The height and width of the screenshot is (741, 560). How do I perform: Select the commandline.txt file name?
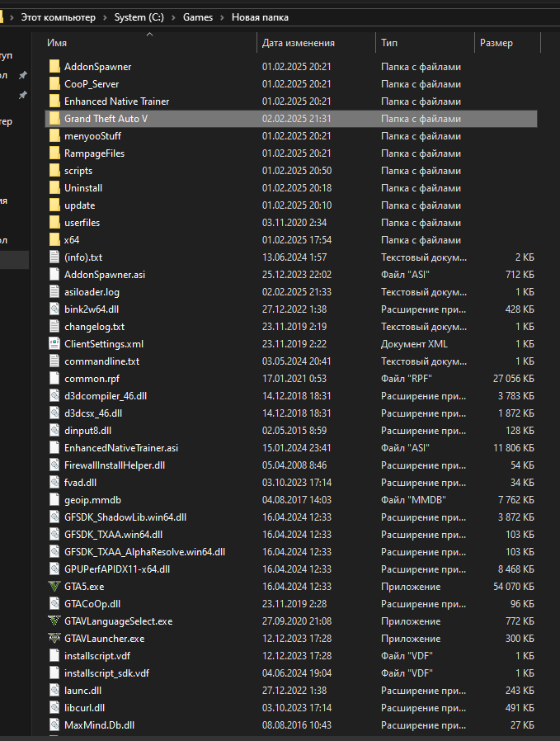coord(102,361)
